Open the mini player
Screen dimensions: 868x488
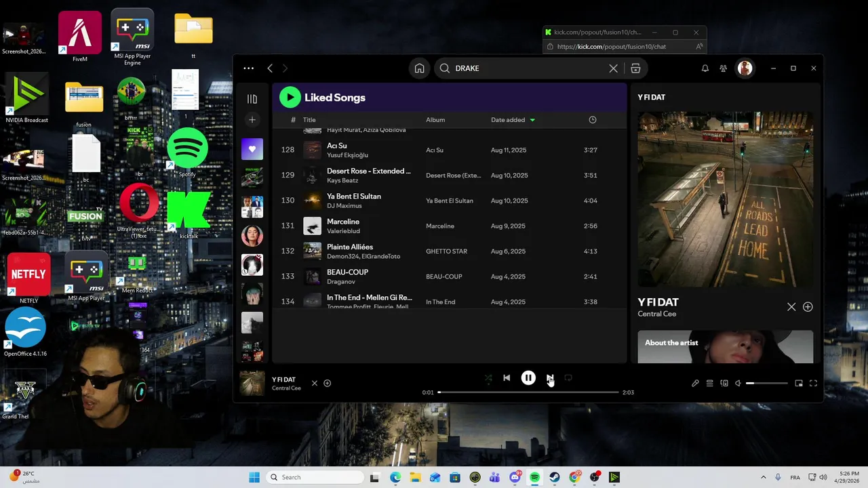point(799,384)
